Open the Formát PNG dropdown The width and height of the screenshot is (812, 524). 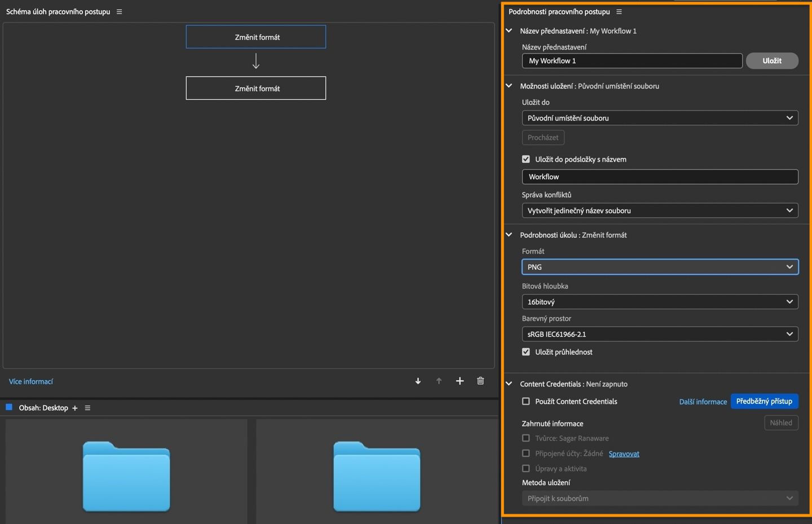[x=660, y=267]
